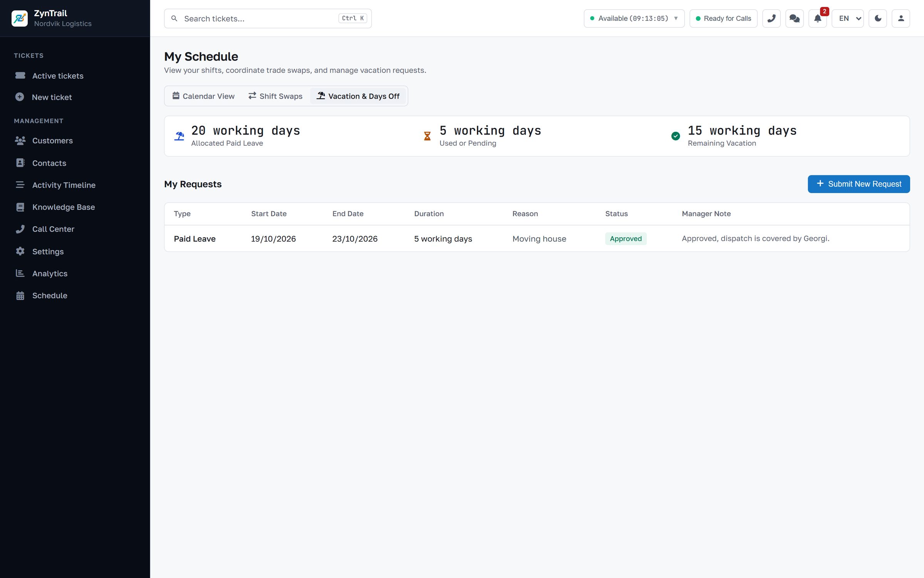Open the chat messages icon
924x578 pixels.
[794, 18]
